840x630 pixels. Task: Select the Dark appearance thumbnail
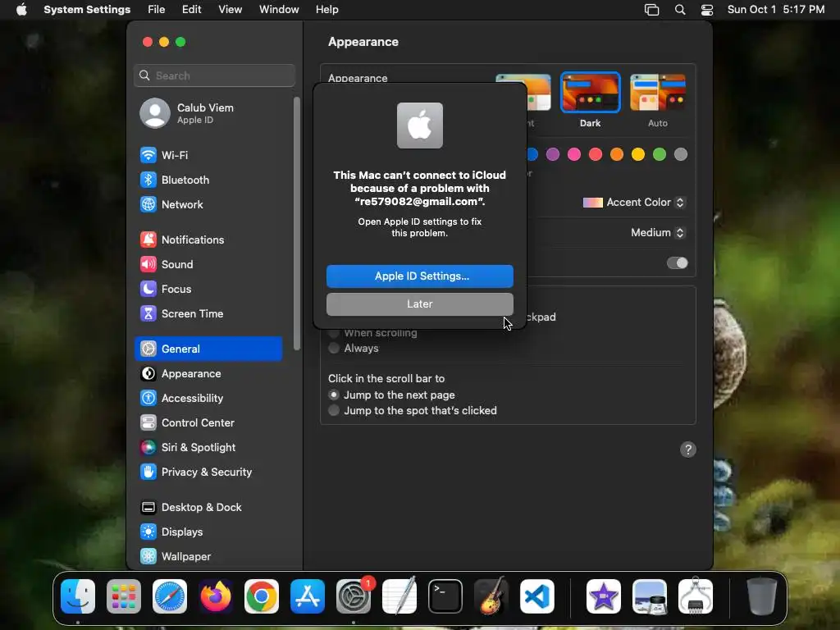[591, 93]
